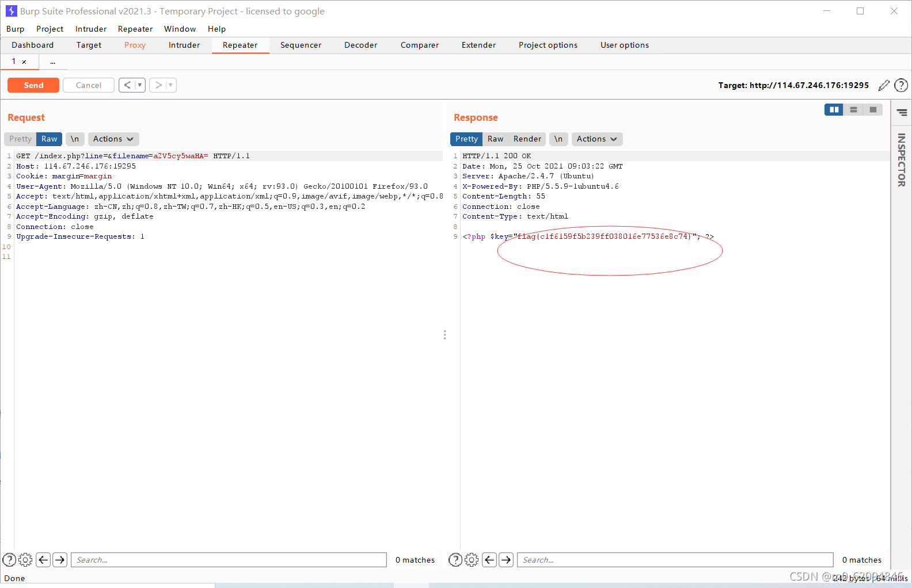The image size is (912, 588).
Task: Switch response view to Render
Action: click(x=527, y=139)
